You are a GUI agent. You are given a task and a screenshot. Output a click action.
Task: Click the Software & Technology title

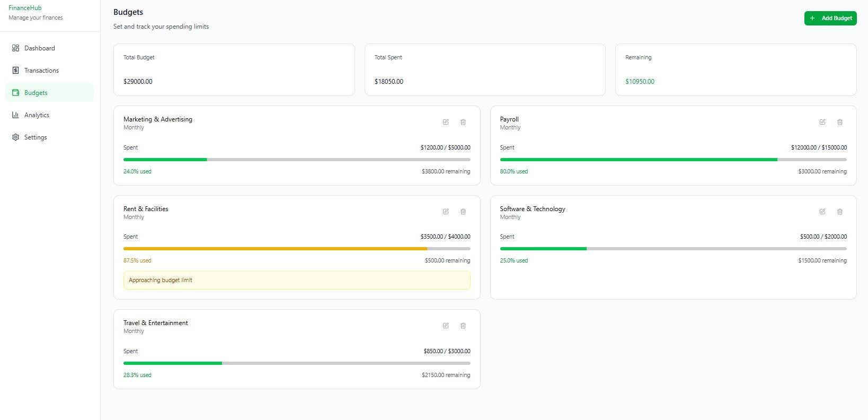(x=533, y=209)
